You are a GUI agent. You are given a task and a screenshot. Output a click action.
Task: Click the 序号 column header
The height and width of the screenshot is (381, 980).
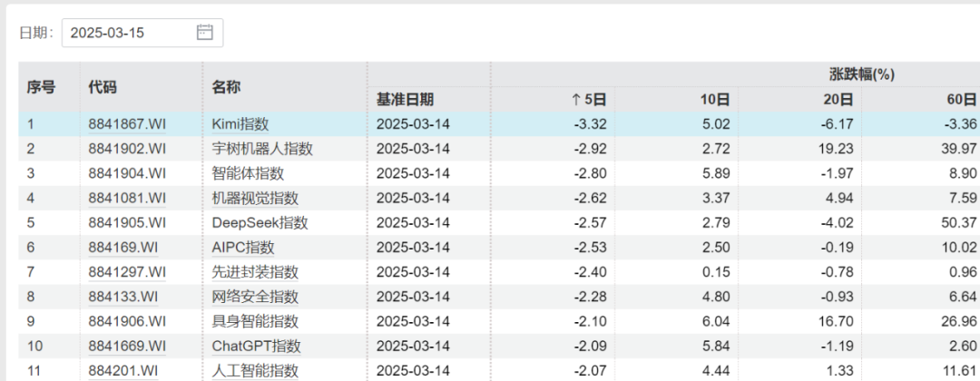pyautogui.click(x=41, y=87)
